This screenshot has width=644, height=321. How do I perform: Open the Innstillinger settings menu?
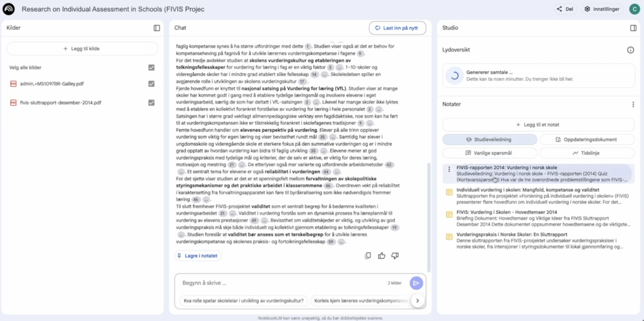(602, 9)
